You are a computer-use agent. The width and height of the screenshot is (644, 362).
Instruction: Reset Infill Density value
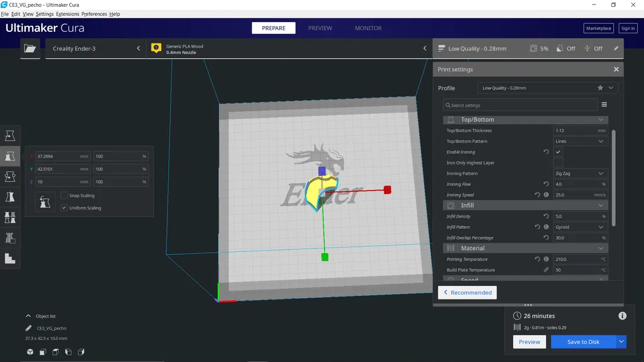546,216
